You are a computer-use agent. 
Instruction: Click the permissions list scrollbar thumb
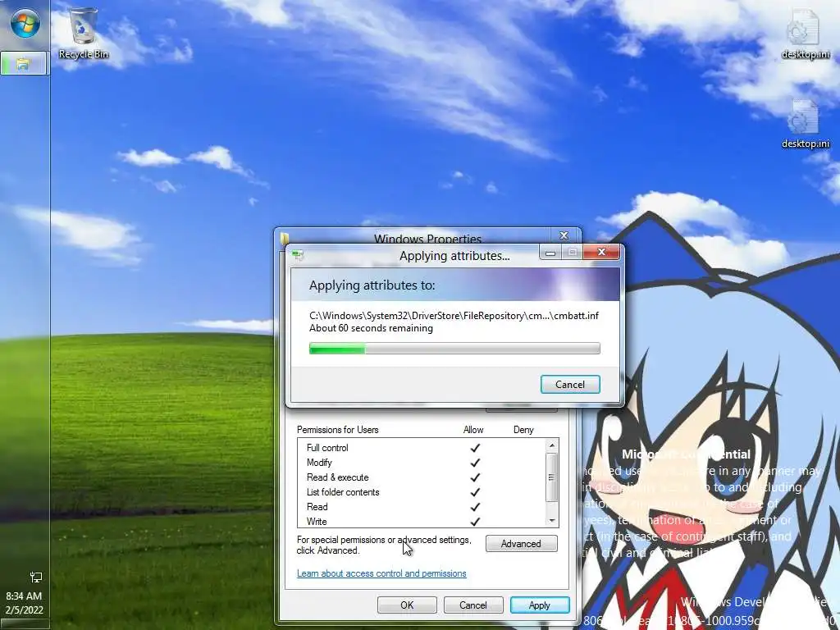pyautogui.click(x=552, y=477)
